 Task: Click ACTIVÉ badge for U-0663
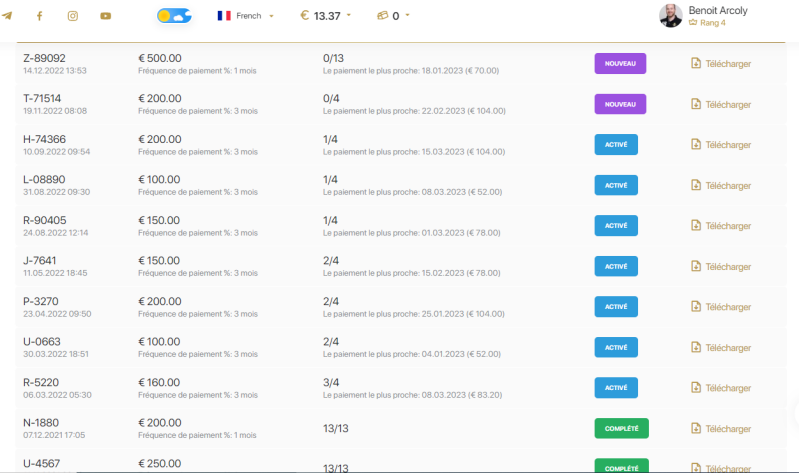point(616,347)
